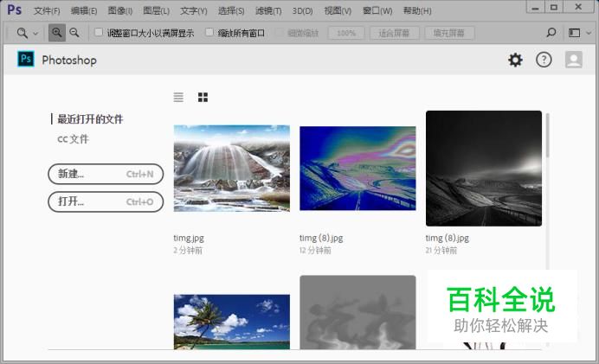Image resolution: width=599 pixels, height=364 pixels.
Task: Select CC 文件 in sidebar
Action: coord(73,139)
